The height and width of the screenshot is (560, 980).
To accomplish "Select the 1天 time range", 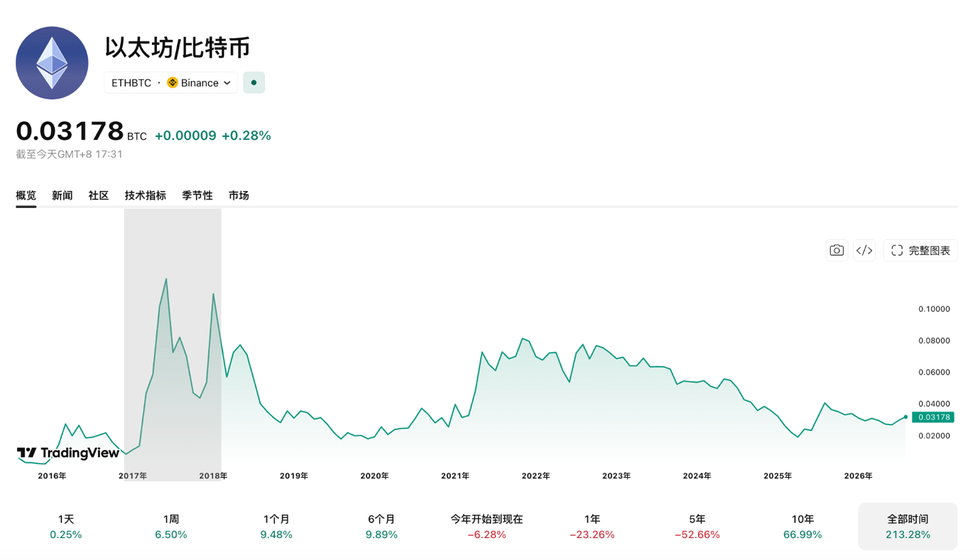I will pyautogui.click(x=66, y=527).
